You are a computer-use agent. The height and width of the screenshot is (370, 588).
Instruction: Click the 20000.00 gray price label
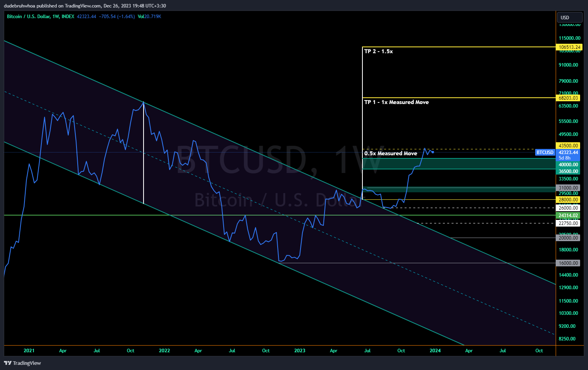pos(568,238)
